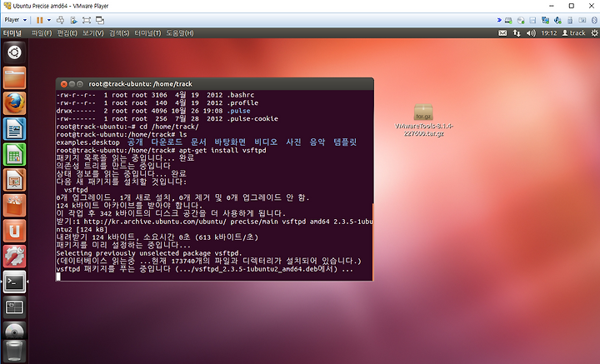The height and width of the screenshot is (364, 600).
Task: Click the 'cd /home/track/' command text
Action: point(168,127)
